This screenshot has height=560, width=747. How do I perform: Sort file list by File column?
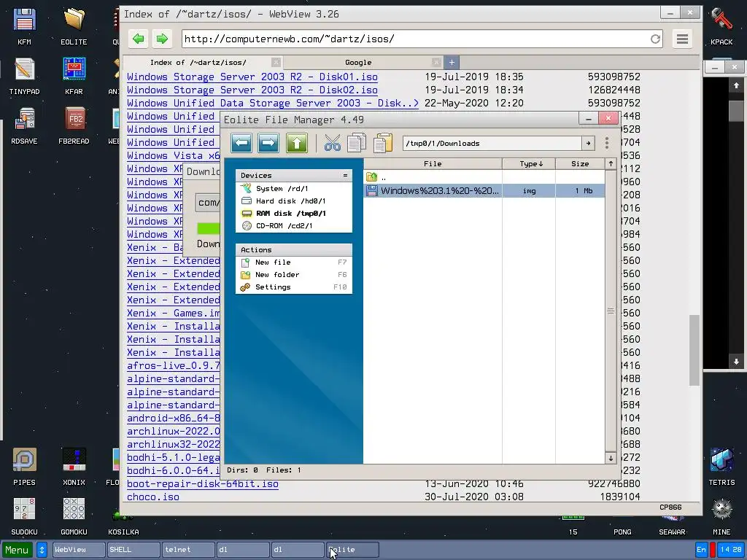[x=433, y=164]
